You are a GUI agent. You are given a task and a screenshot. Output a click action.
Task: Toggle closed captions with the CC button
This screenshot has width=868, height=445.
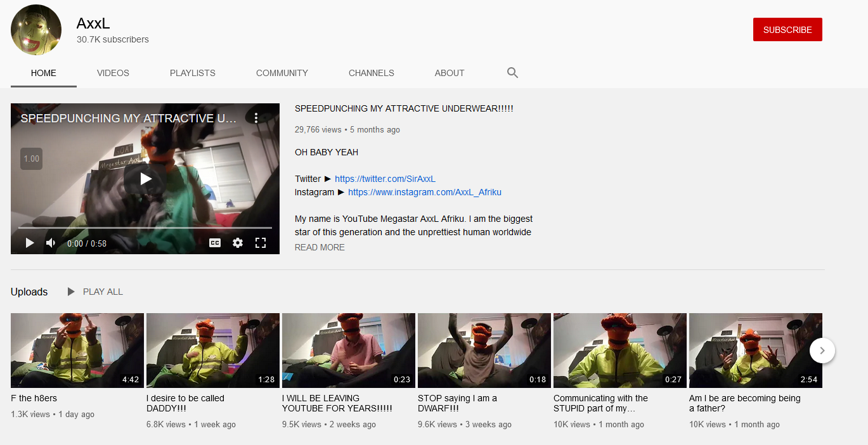point(215,243)
